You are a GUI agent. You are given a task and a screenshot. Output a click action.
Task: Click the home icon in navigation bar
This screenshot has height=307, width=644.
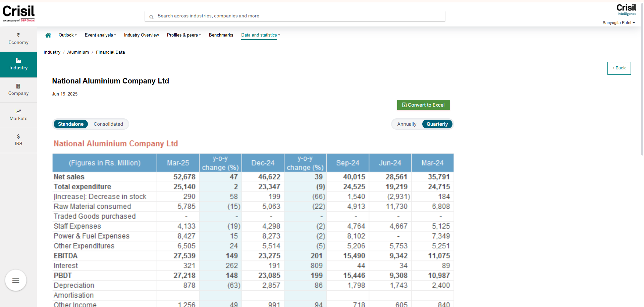[48, 35]
